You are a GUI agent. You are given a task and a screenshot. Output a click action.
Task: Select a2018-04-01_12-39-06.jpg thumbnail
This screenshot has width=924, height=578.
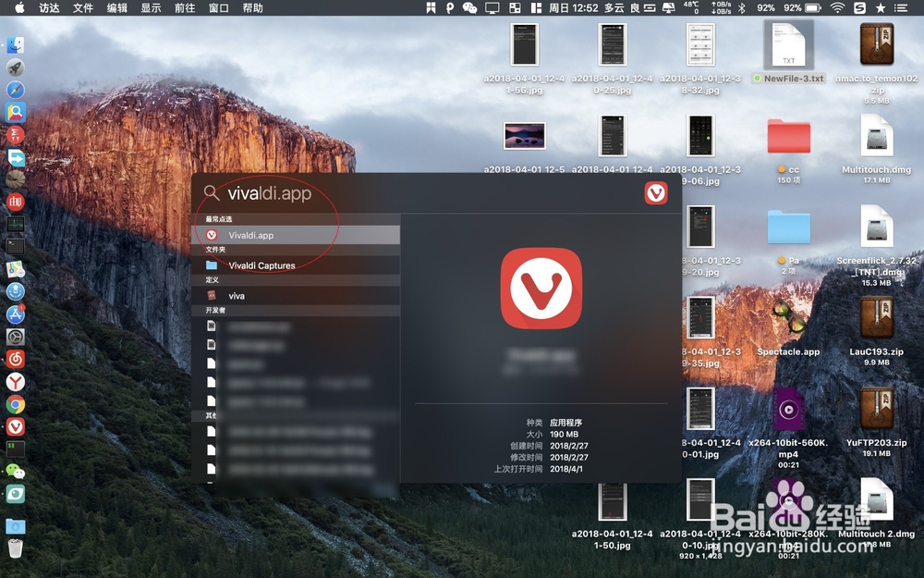click(700, 136)
